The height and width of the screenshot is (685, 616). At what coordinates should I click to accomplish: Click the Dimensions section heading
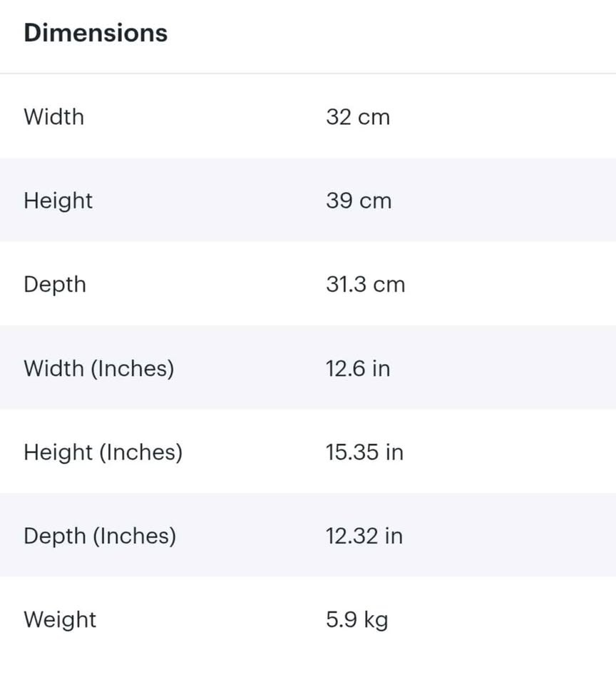pyautogui.click(x=96, y=33)
